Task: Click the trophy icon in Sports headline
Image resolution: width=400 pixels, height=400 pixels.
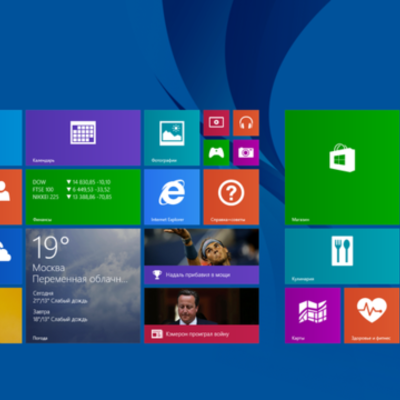Action: [x=157, y=275]
